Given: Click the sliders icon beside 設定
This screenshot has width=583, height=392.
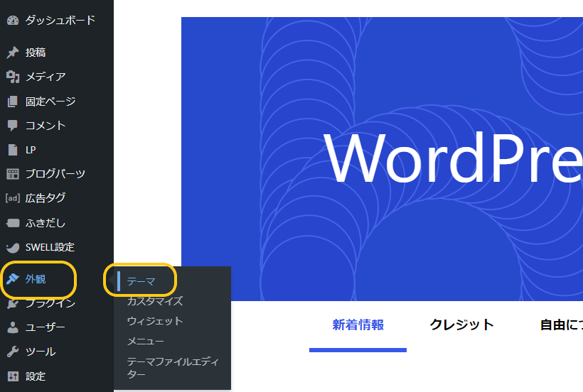Looking at the screenshot, I should pyautogui.click(x=13, y=376).
